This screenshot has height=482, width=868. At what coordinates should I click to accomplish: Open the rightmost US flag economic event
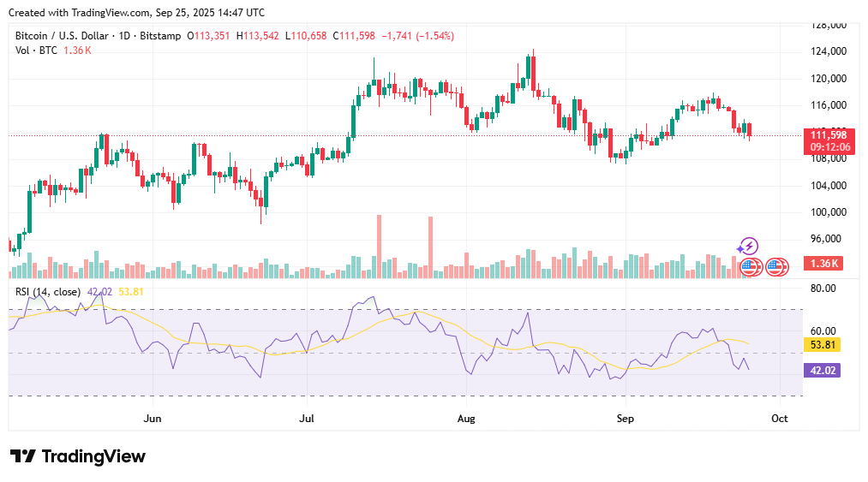(x=777, y=267)
